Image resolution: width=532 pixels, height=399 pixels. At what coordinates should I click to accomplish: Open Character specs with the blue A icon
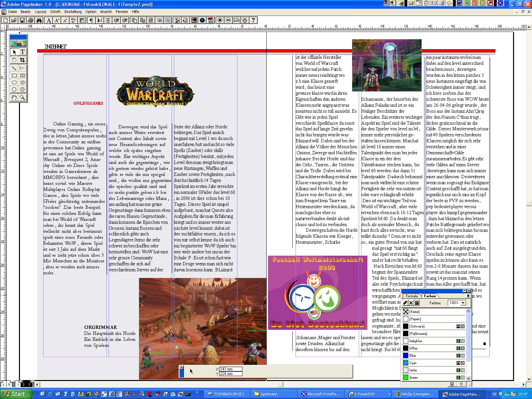[x=49, y=20]
